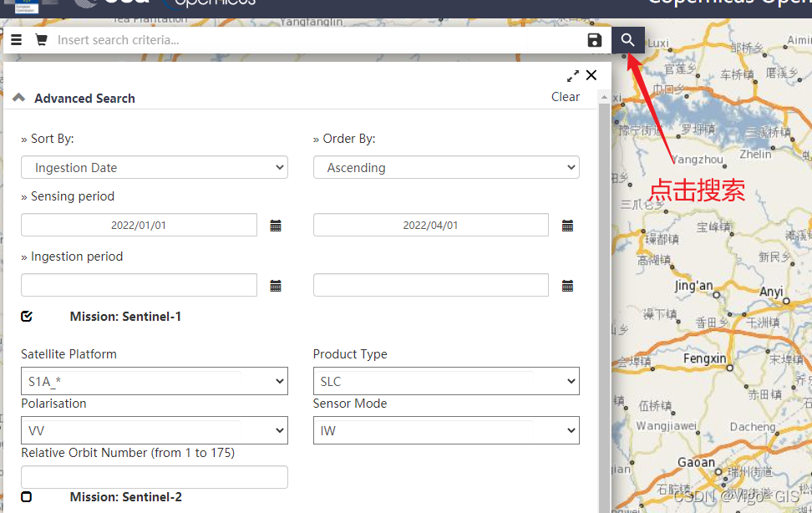Open the Product Type SLC dropdown
This screenshot has height=513, width=812.
coord(446,381)
